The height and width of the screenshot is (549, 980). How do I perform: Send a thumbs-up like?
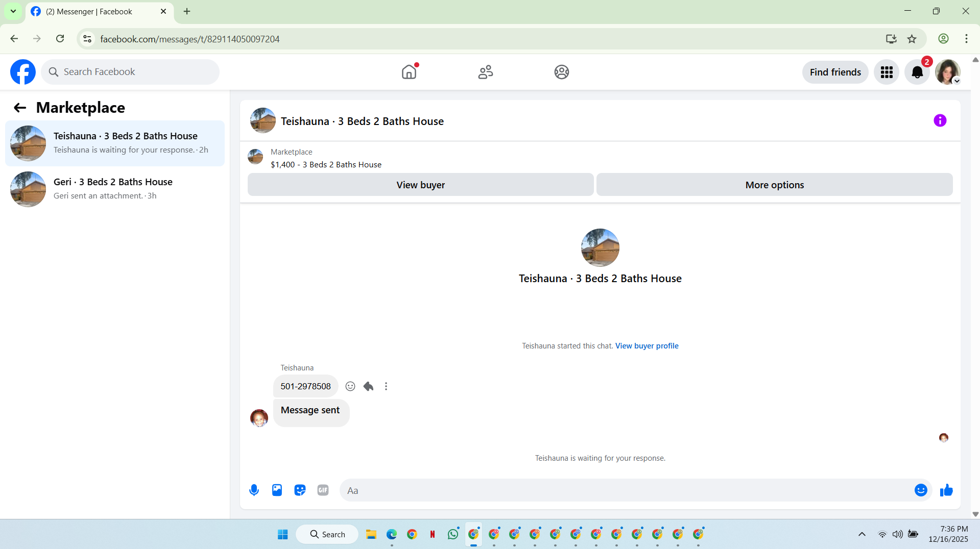[946, 490]
